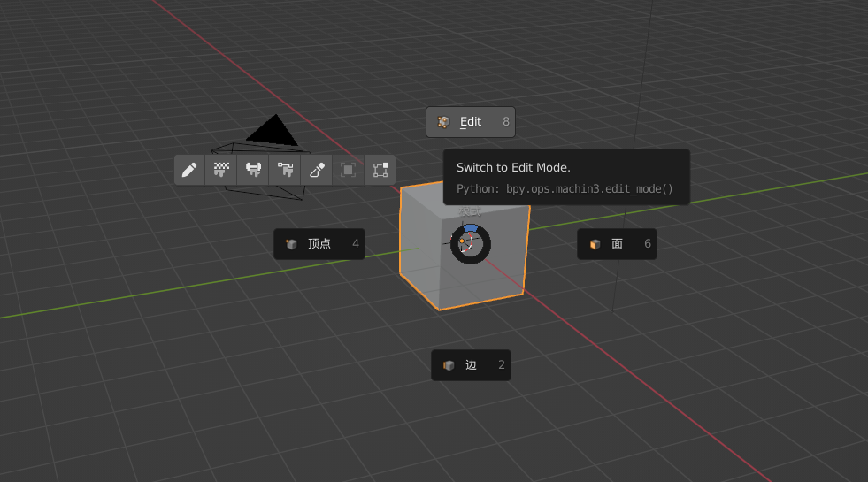Viewport: 868px width, 482px height.
Task: Click the pie menu center ring
Action: [x=470, y=244]
